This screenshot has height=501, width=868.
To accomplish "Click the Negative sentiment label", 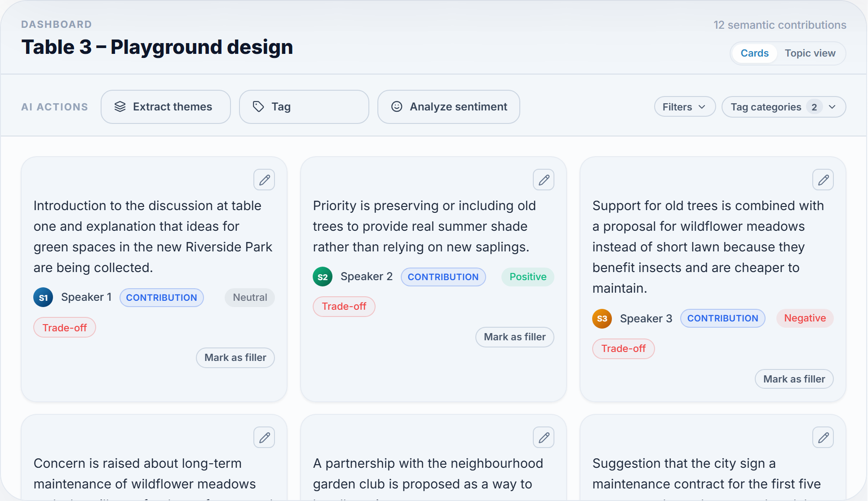I will tap(805, 318).
